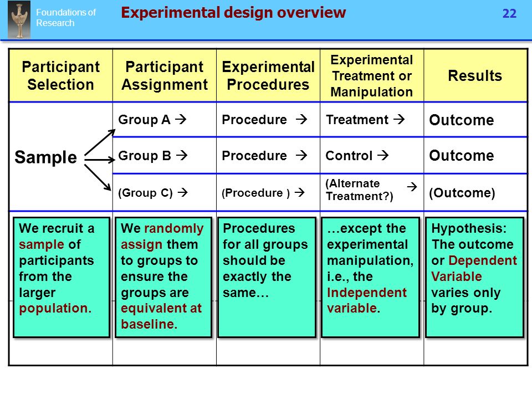
Task: Click 'Outcome' in the Treatment row
Action: pos(462,120)
